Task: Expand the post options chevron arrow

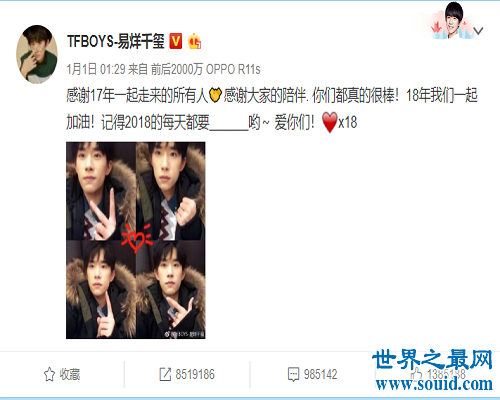Action: click(x=478, y=31)
